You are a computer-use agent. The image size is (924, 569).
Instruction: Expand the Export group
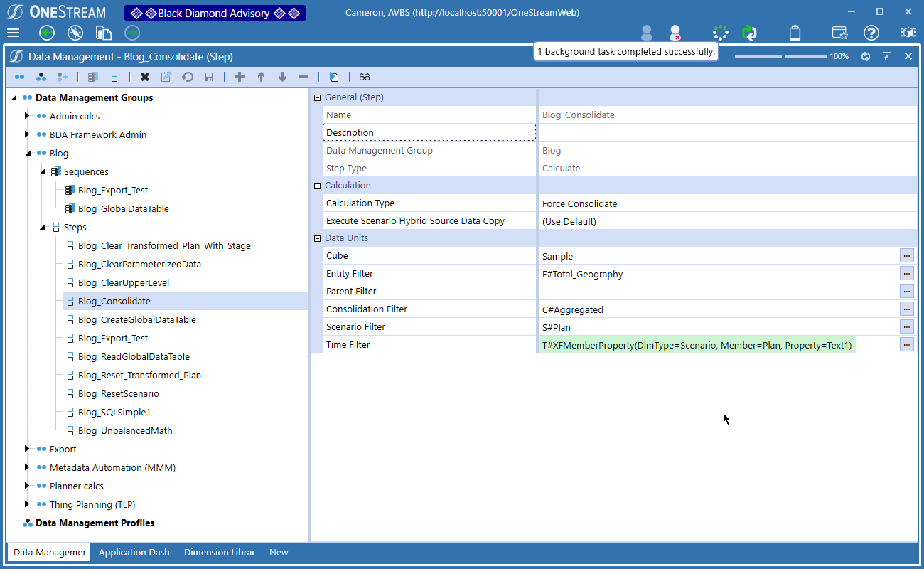[x=28, y=449]
